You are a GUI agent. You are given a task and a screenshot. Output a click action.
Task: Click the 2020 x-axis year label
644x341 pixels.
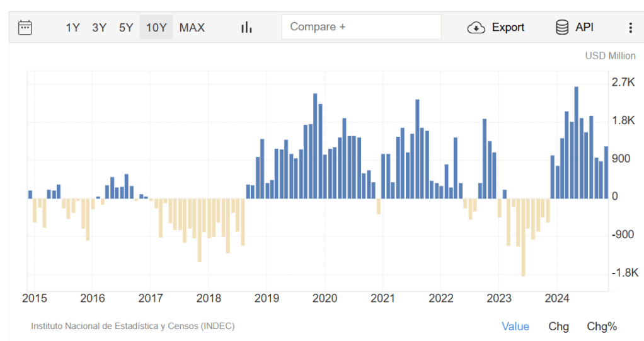(324, 298)
